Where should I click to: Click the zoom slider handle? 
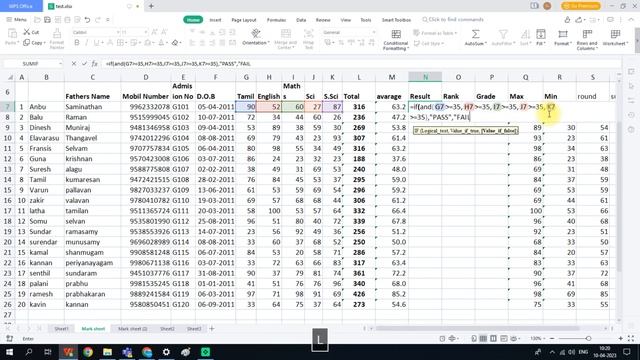click(x=588, y=338)
